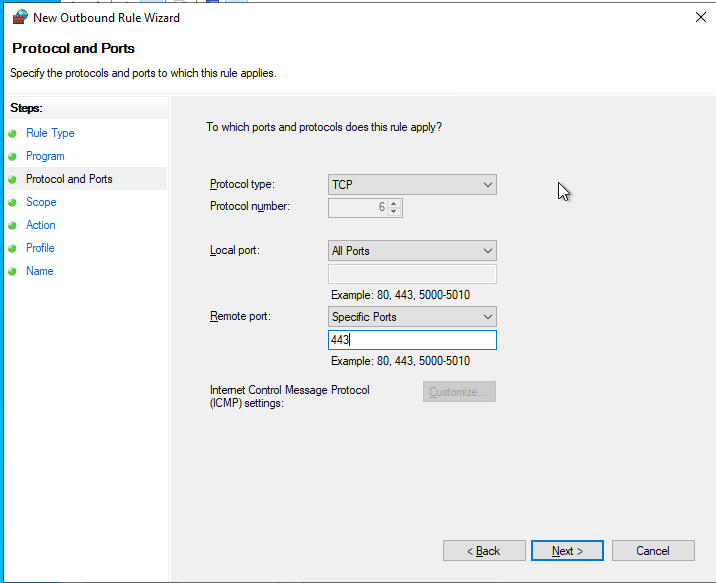This screenshot has width=716, height=583.
Task: Click the remote port field containing 443
Action: (x=412, y=340)
